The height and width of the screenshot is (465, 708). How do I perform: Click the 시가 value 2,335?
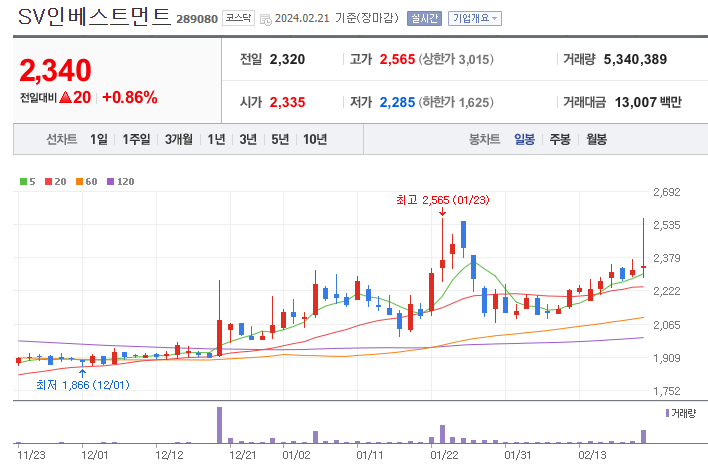tap(287, 102)
